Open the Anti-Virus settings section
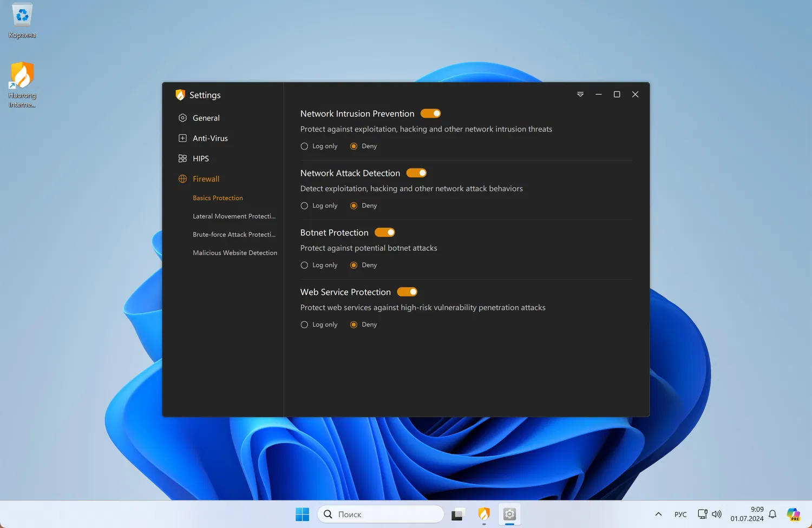 [x=211, y=138]
